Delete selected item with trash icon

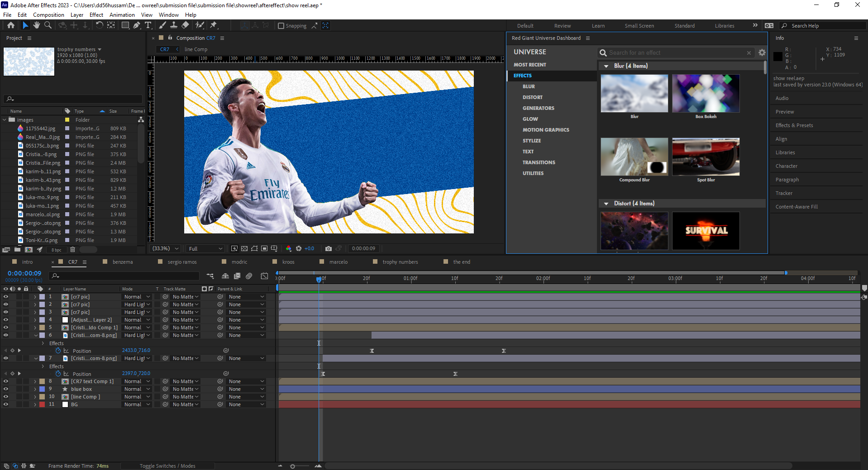(x=72, y=249)
